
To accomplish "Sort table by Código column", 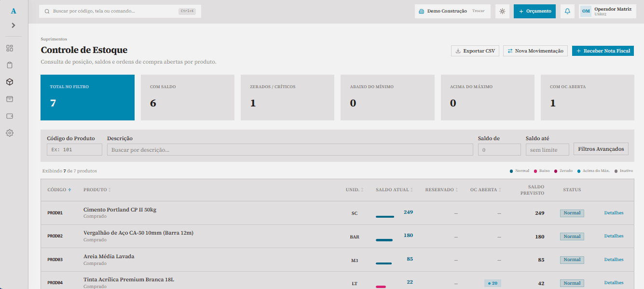I will 59,190.
